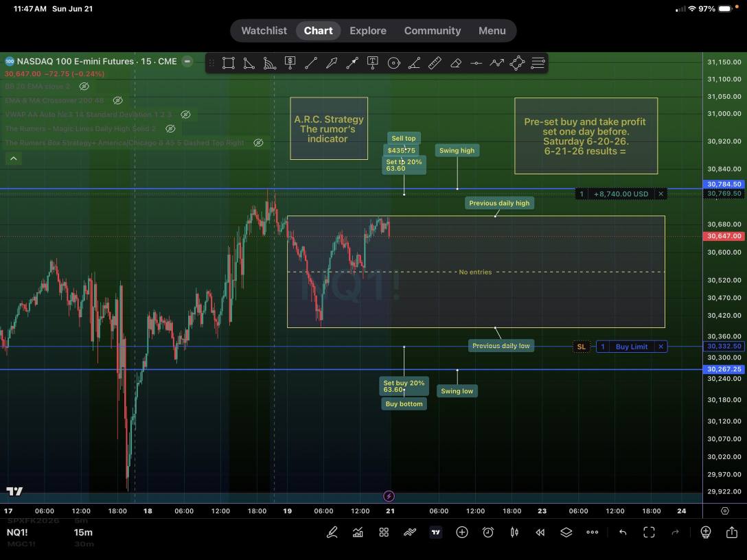Select the eraser tool in drawing toolbar
Viewport: 747px width, 560px height.
pos(455,63)
